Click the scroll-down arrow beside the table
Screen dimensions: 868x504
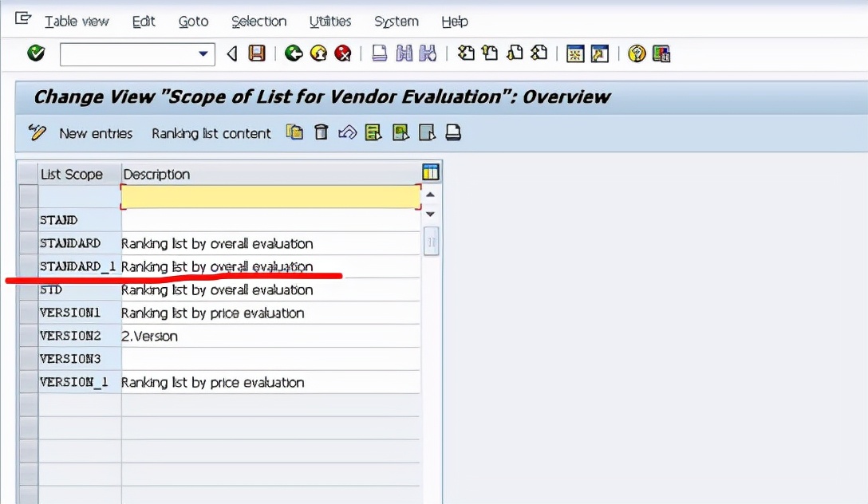pos(430,215)
